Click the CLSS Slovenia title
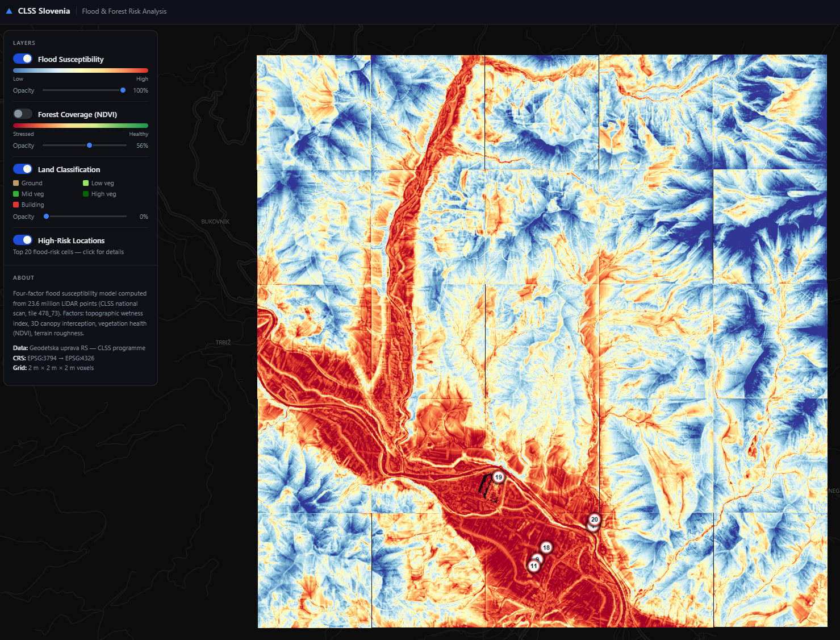 (x=44, y=11)
